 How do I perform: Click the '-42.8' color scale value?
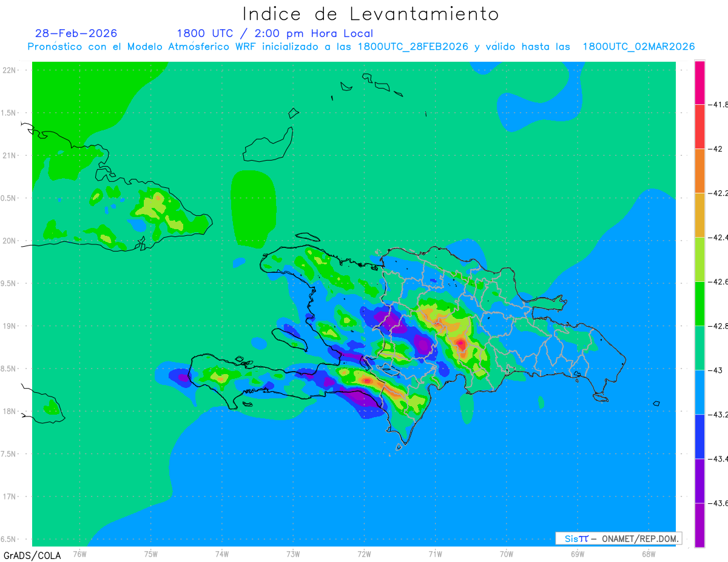point(719,326)
